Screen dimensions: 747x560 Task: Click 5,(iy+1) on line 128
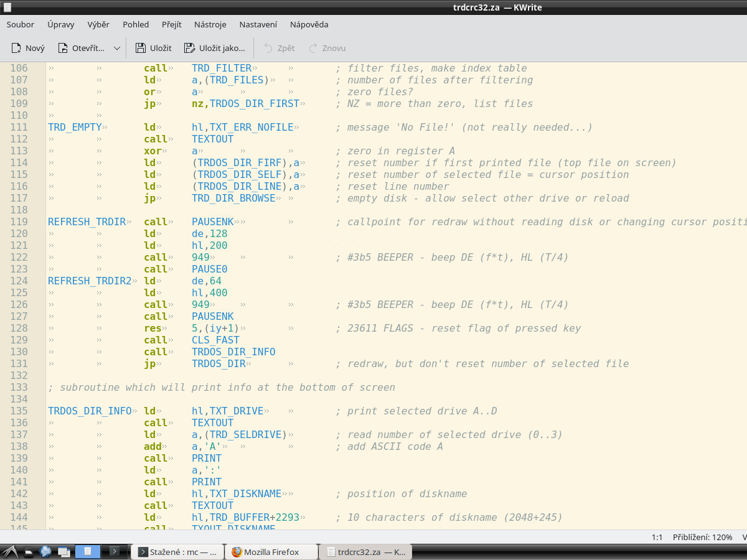click(215, 329)
